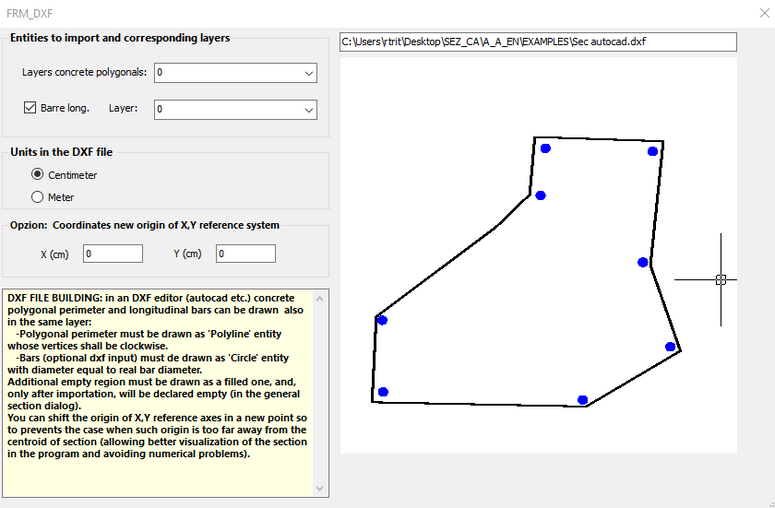Click the Y (cm) origin input field

click(246, 254)
